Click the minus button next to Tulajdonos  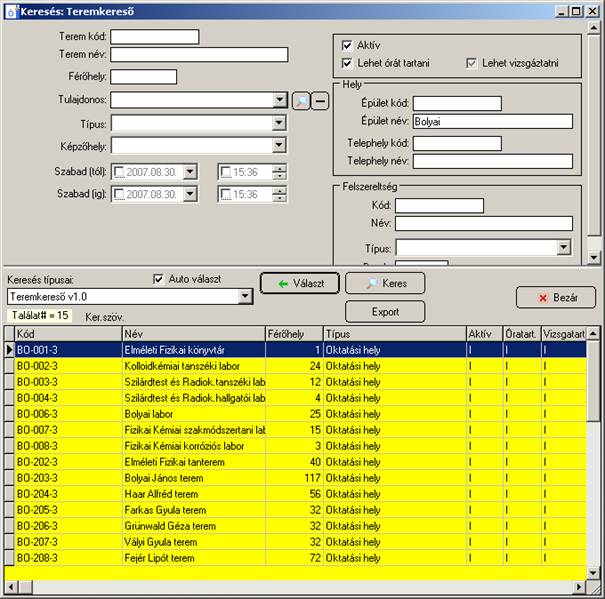click(320, 101)
